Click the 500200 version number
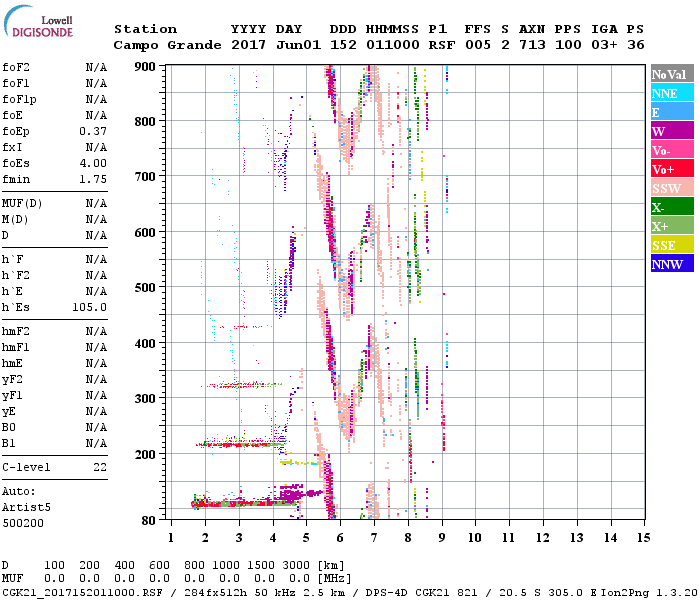This screenshot has height=600, width=700. pos(23,523)
